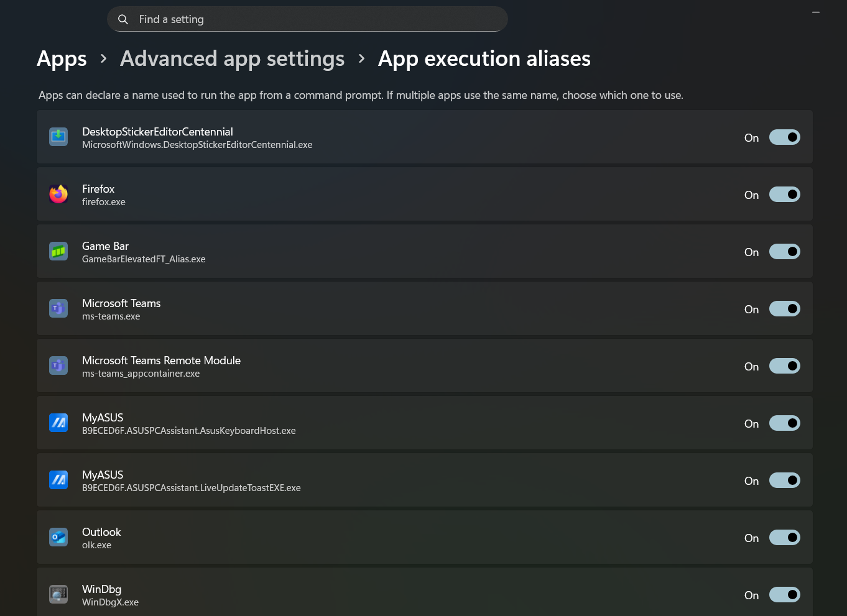Click the Outlook app icon
Image resolution: width=847 pixels, height=616 pixels.
click(x=58, y=537)
